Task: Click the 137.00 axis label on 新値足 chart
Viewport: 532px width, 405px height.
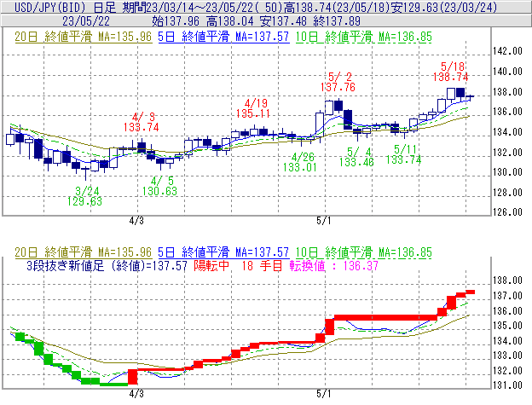Action: (x=507, y=296)
